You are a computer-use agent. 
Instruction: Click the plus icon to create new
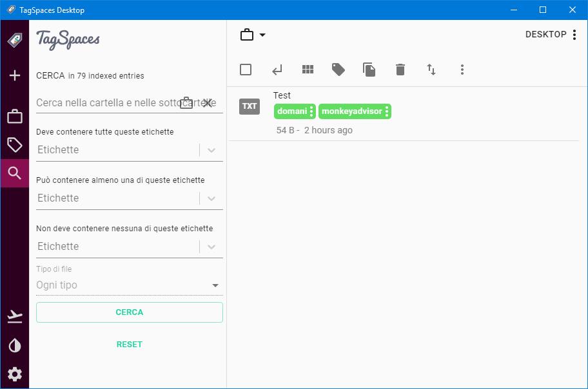(x=15, y=75)
